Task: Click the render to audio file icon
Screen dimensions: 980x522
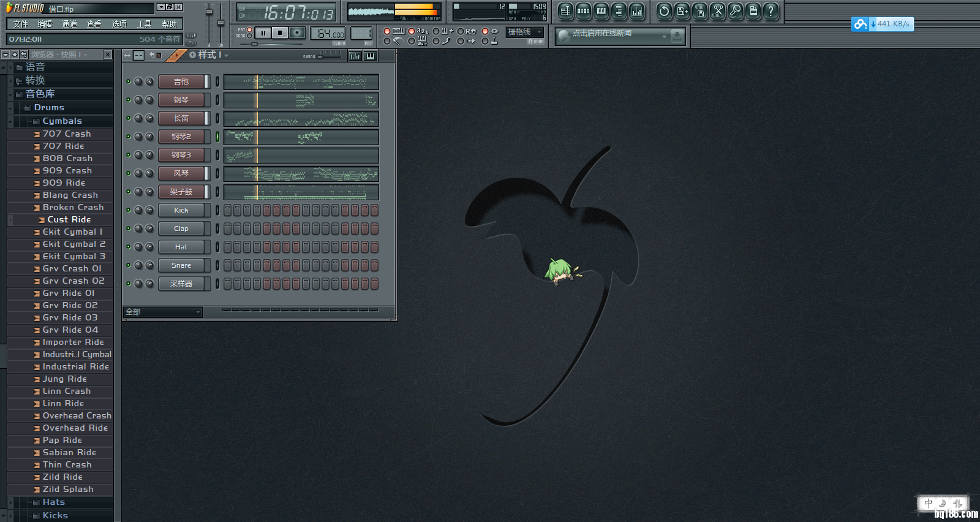Action: 699,10
